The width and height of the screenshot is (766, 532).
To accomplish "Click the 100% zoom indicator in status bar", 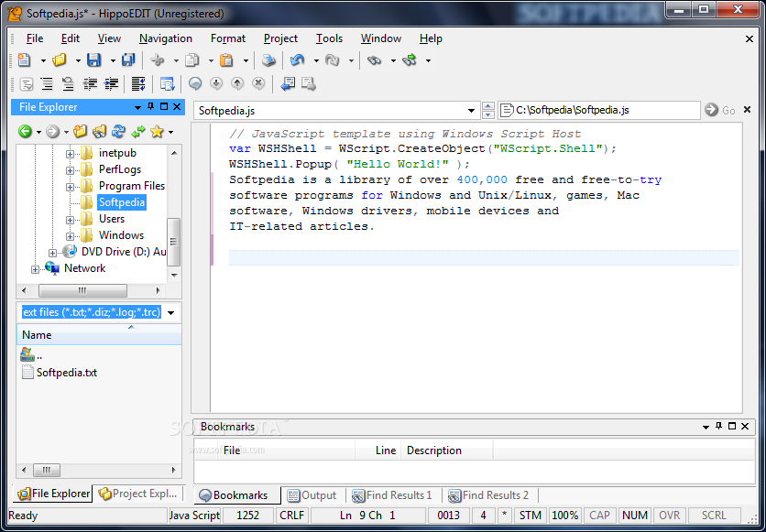I will 565,515.
